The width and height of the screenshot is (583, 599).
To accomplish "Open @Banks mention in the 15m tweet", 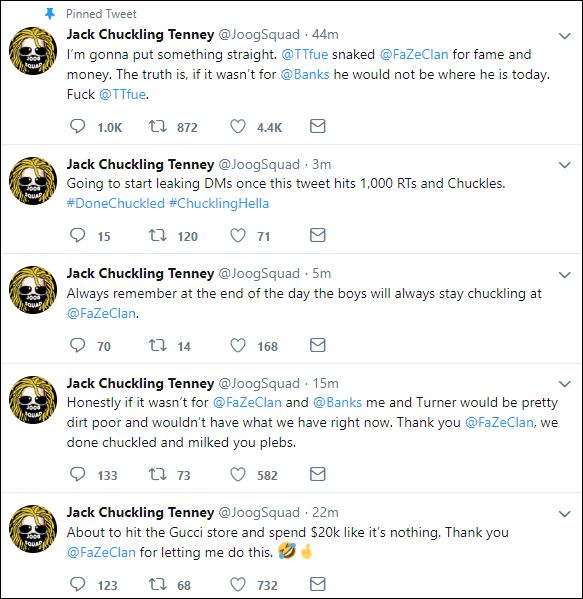I will (337, 403).
